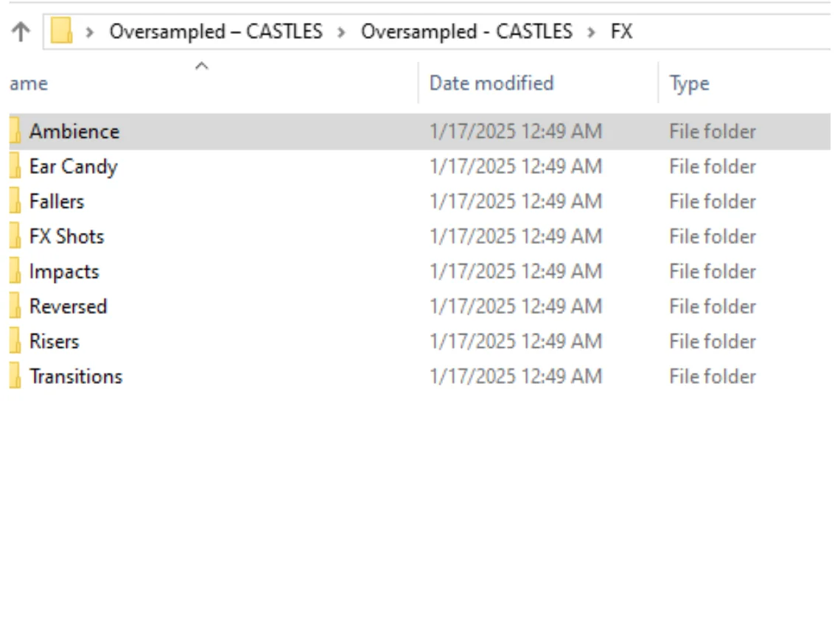
Task: Select the Fallers folder icon
Action: (15, 201)
